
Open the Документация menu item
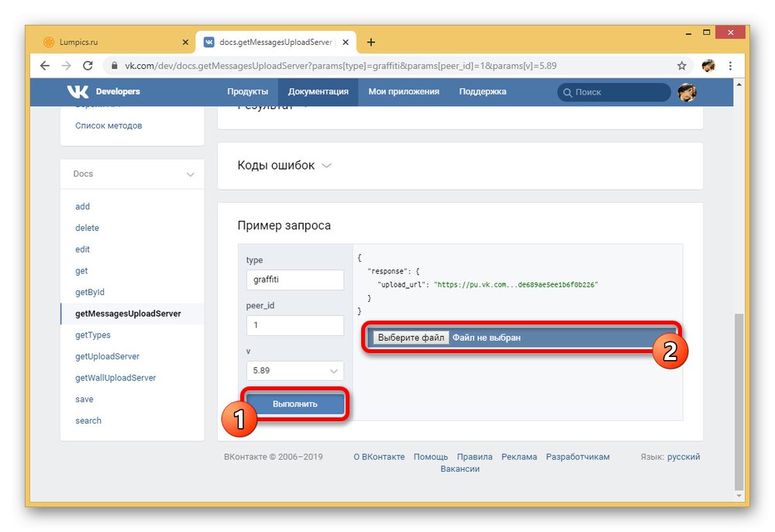tap(319, 91)
